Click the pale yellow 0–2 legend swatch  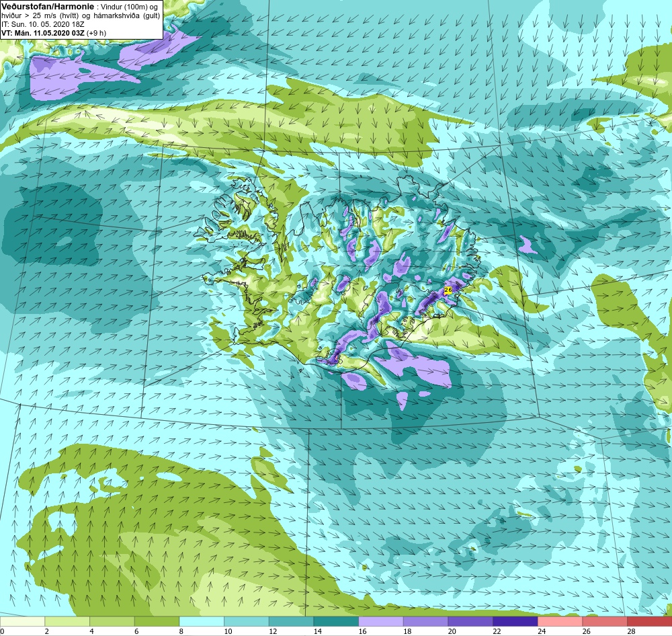click(x=22, y=621)
